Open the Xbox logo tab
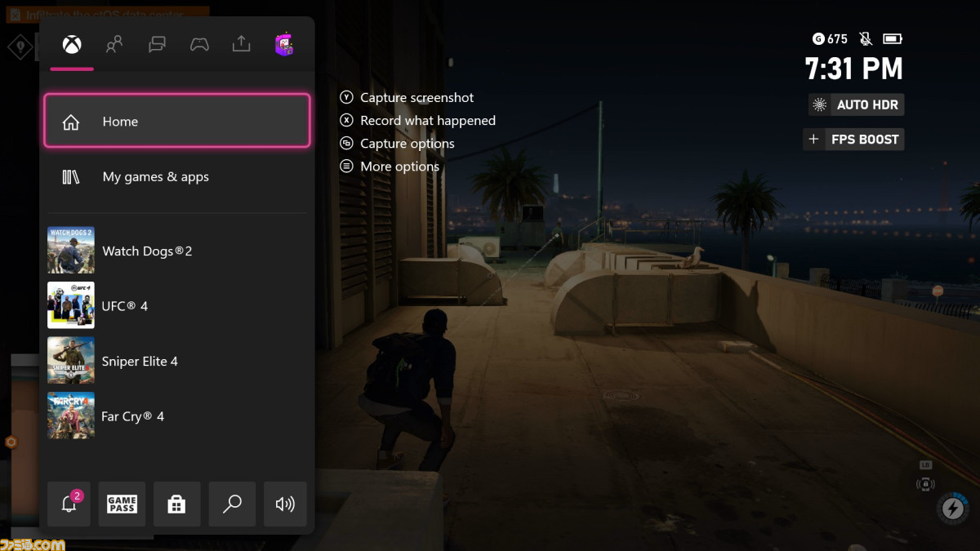Screen dimensions: 980x551 click(72, 44)
